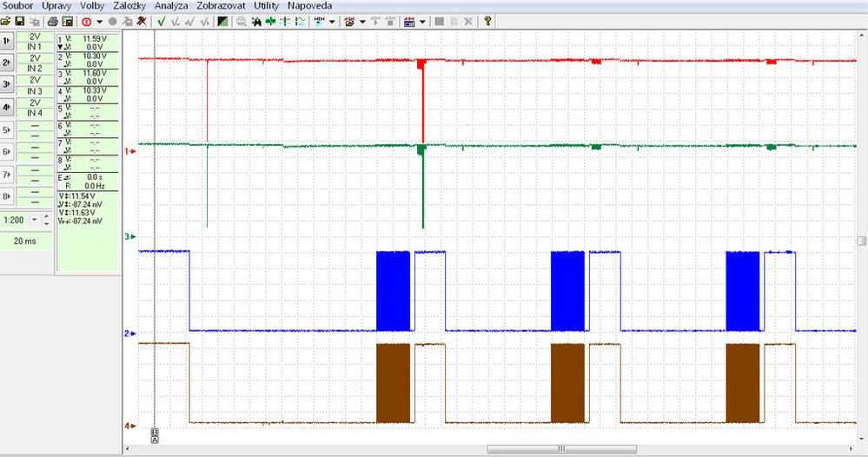Image resolution: width=868 pixels, height=457 pixels.
Task: Open the Soubor menu
Action: point(18,5)
